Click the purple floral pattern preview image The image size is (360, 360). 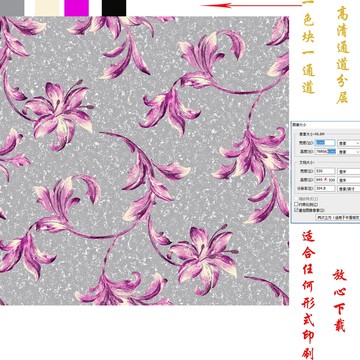click(x=144, y=161)
